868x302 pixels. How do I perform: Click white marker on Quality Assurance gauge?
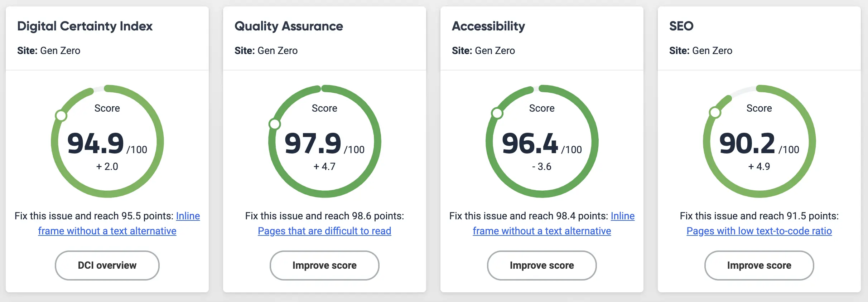pos(275,124)
